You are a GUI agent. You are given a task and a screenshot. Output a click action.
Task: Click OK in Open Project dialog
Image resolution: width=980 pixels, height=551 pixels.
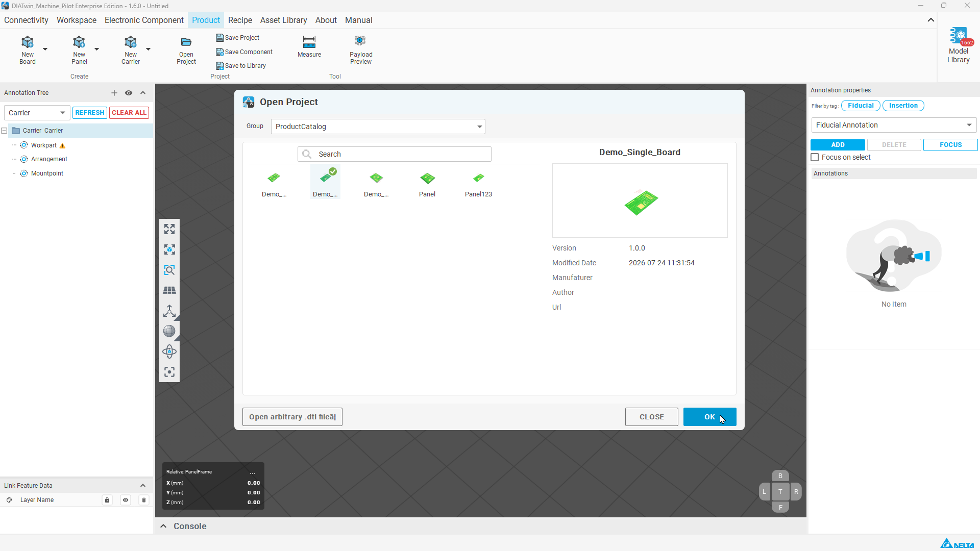(709, 417)
